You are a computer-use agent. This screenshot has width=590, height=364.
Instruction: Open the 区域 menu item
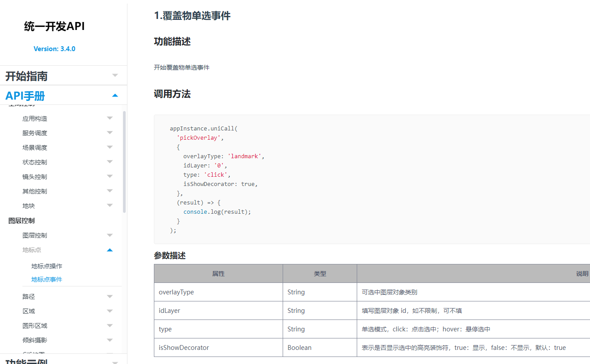click(x=29, y=311)
